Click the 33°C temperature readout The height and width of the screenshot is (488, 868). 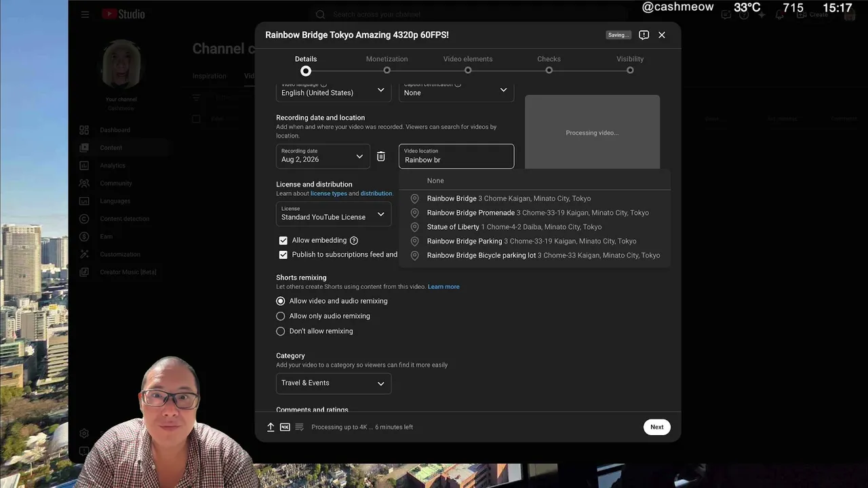click(747, 7)
